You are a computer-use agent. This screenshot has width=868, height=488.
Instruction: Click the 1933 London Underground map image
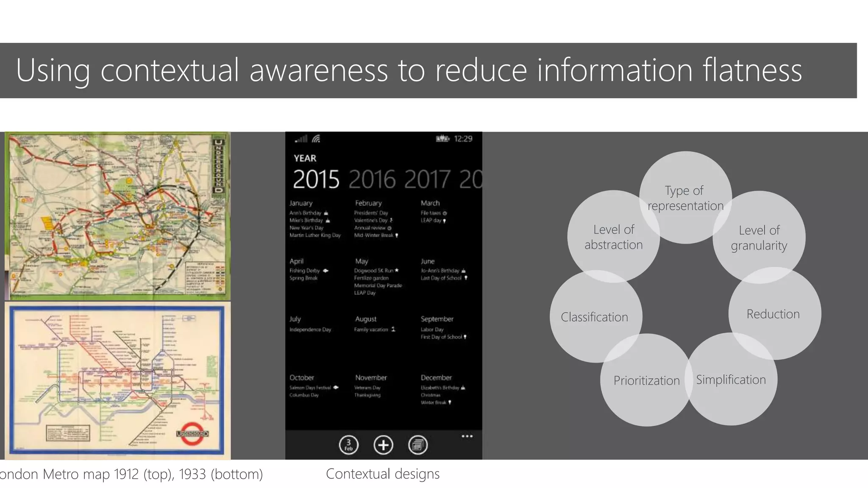(118, 380)
